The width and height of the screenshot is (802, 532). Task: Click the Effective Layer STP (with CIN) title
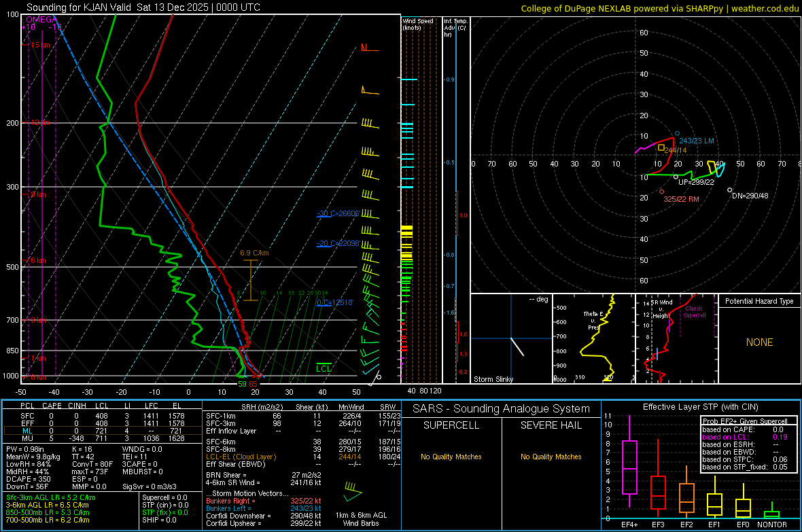click(x=700, y=407)
